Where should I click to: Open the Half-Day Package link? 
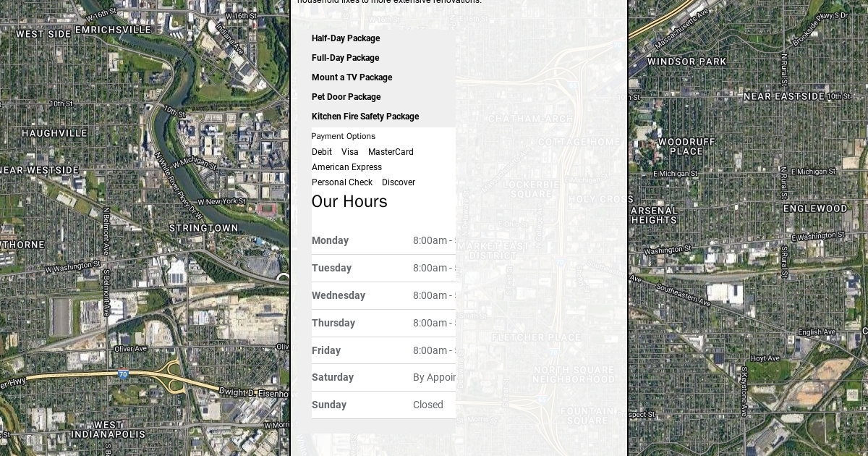[346, 38]
